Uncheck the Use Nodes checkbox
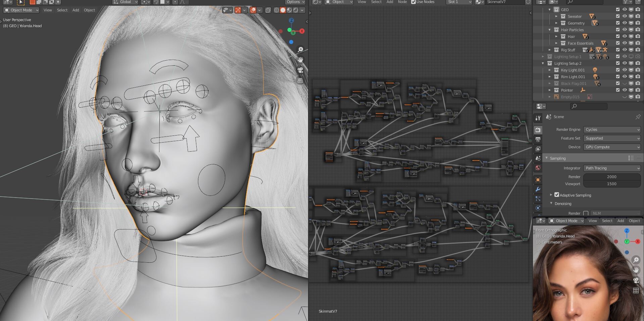Image resolution: width=644 pixels, height=321 pixels. pyautogui.click(x=413, y=2)
